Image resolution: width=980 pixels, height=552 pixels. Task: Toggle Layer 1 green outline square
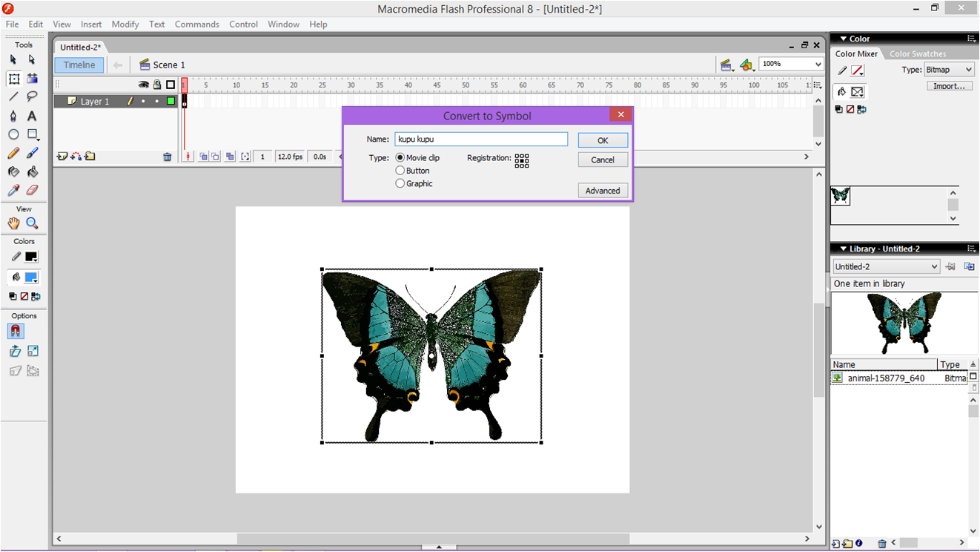pos(170,101)
